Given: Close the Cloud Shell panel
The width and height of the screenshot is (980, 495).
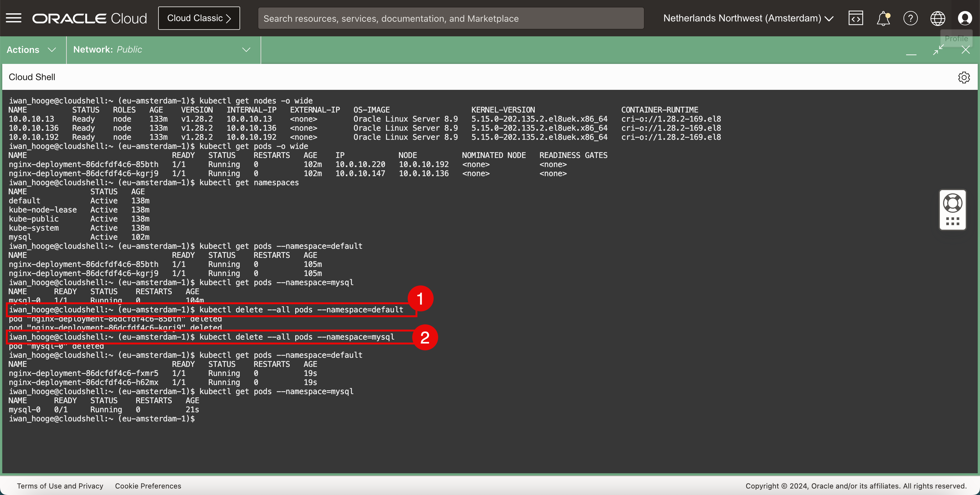Looking at the screenshot, I should pos(965,50).
